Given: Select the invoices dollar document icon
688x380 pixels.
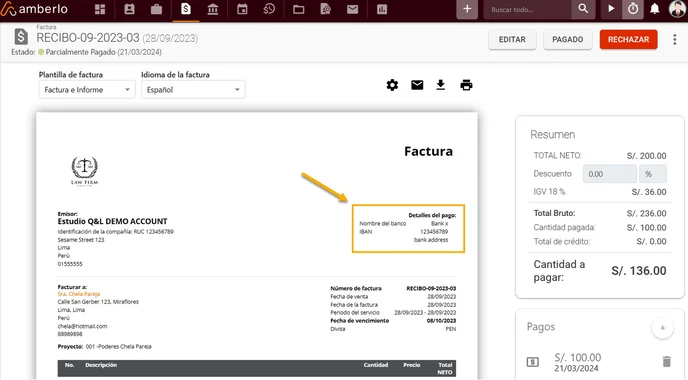Looking at the screenshot, I should click(186, 9).
